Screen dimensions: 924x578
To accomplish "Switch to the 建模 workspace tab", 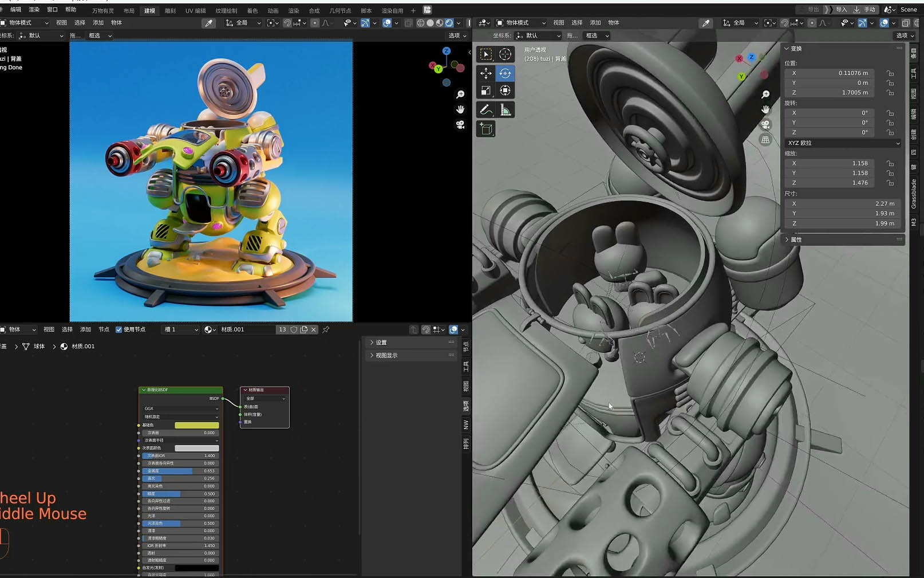I will pyautogui.click(x=149, y=11).
